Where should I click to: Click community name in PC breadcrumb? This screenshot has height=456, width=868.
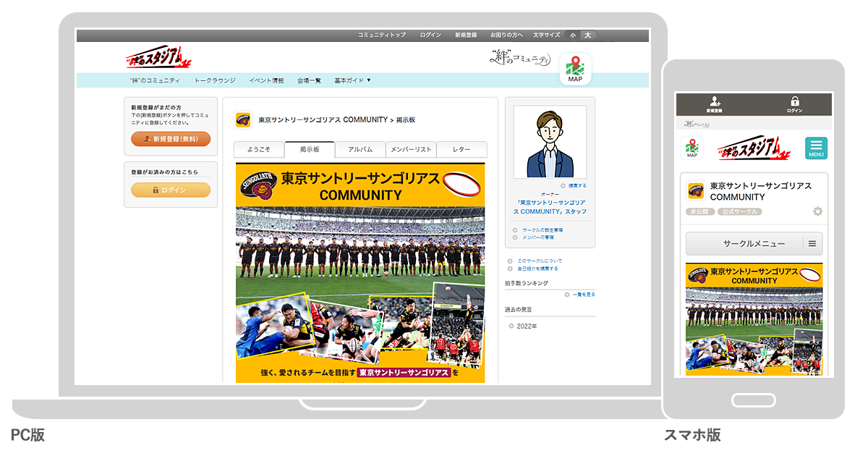pyautogui.click(x=323, y=119)
